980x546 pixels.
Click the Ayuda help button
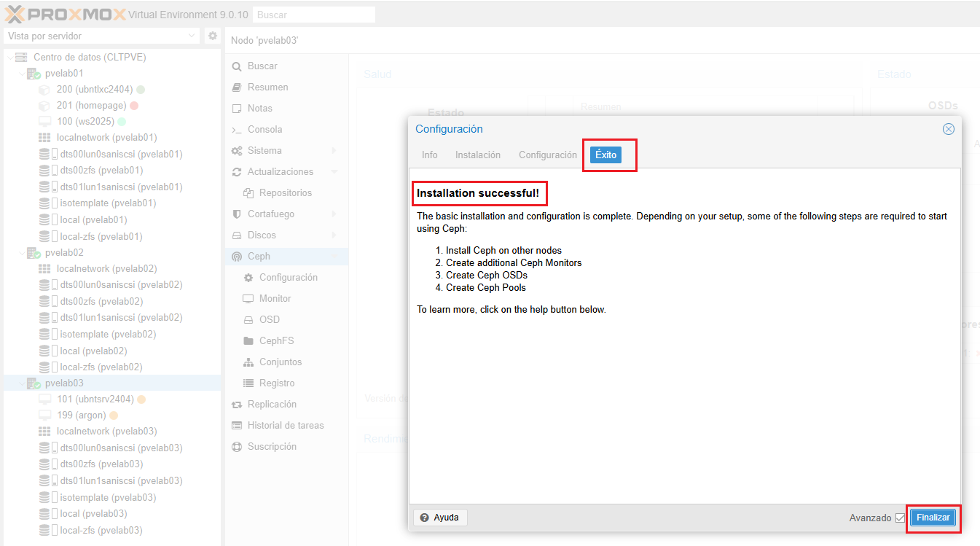pyautogui.click(x=440, y=518)
